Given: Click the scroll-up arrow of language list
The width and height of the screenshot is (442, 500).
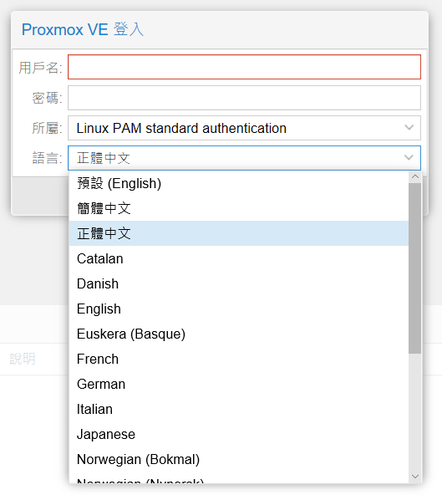Looking at the screenshot, I should 415,177.
